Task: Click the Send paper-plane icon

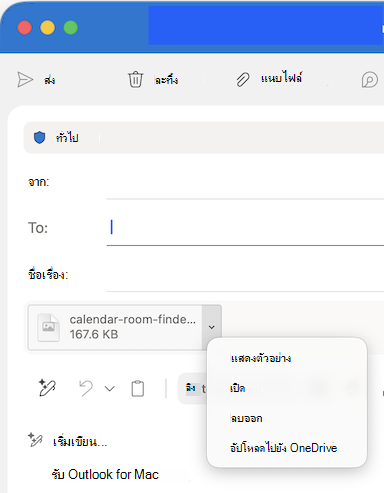Action: click(25, 80)
